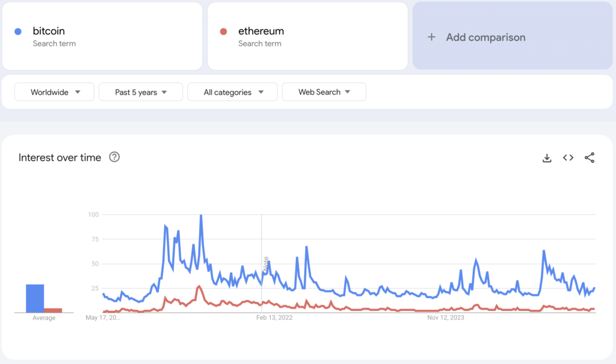Click the help icon next to Interest over time
Image resolution: width=616 pixels, height=364 pixels.
(114, 158)
